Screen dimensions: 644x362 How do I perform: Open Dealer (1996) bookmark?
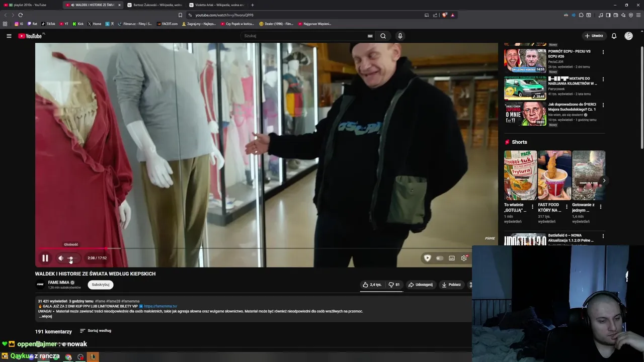(277, 24)
